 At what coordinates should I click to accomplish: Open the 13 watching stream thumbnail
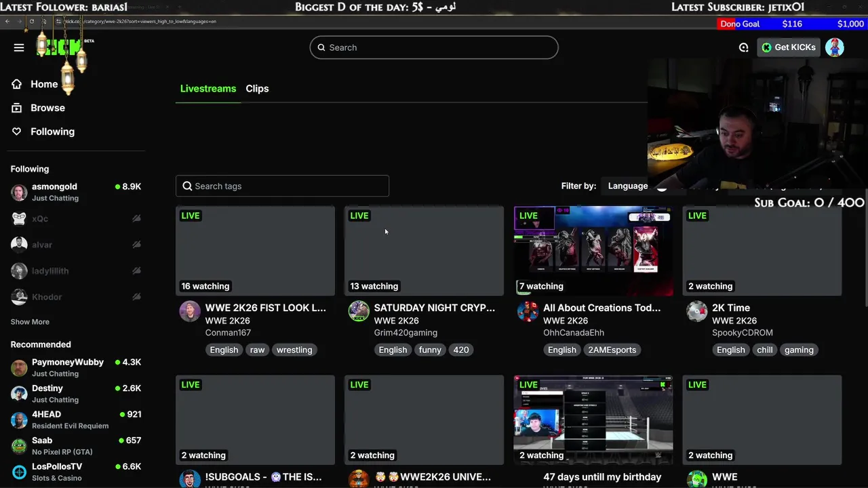[424, 251]
